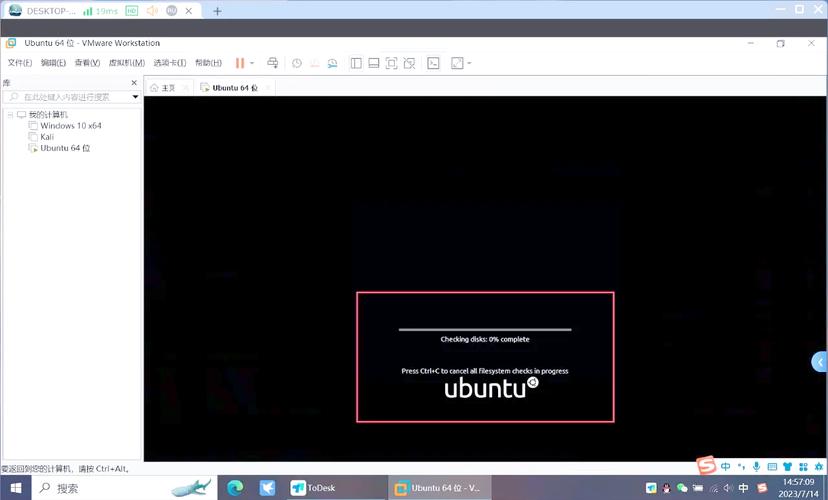
Task: Click the Unity mode toolbar icon
Action: pyautogui.click(x=409, y=63)
